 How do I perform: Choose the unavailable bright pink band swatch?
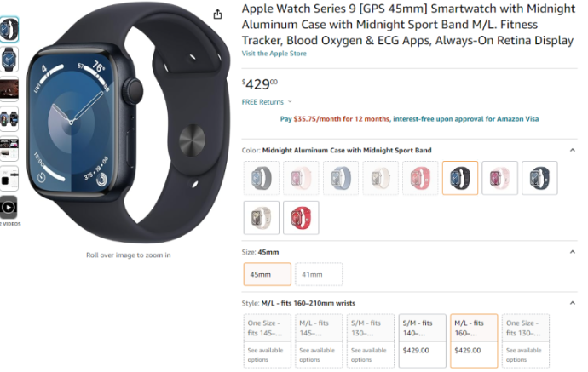coord(420,178)
